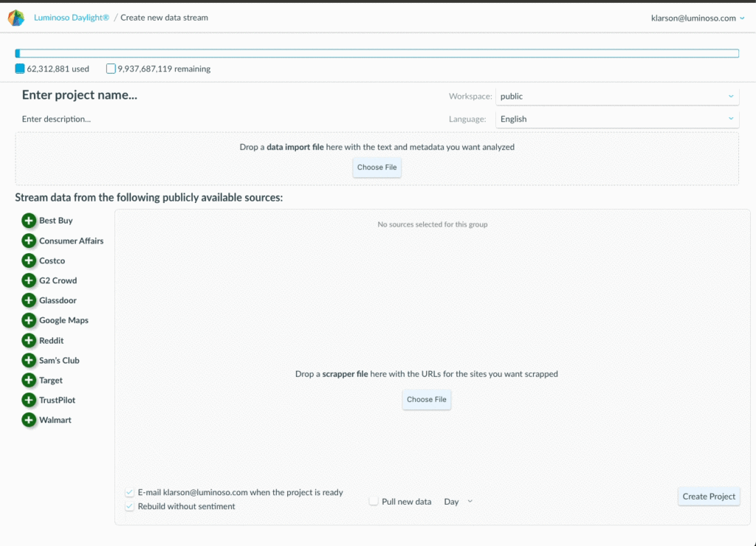Click 'No sources selected for this group' text
756x546 pixels.
[433, 224]
